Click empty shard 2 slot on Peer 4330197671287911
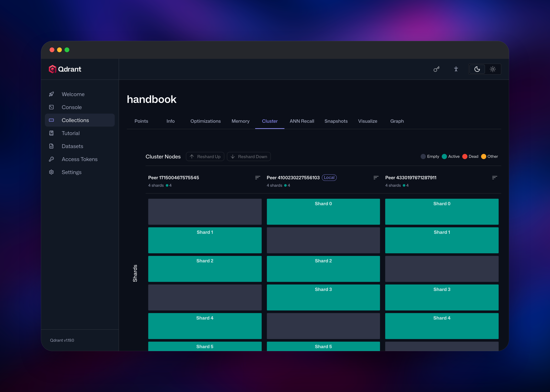 click(442, 269)
